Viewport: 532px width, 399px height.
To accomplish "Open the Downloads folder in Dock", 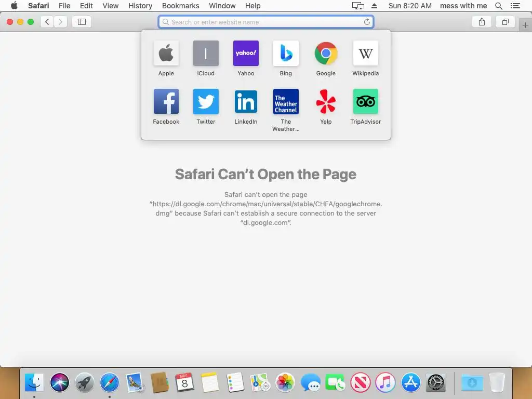I will pos(472,382).
